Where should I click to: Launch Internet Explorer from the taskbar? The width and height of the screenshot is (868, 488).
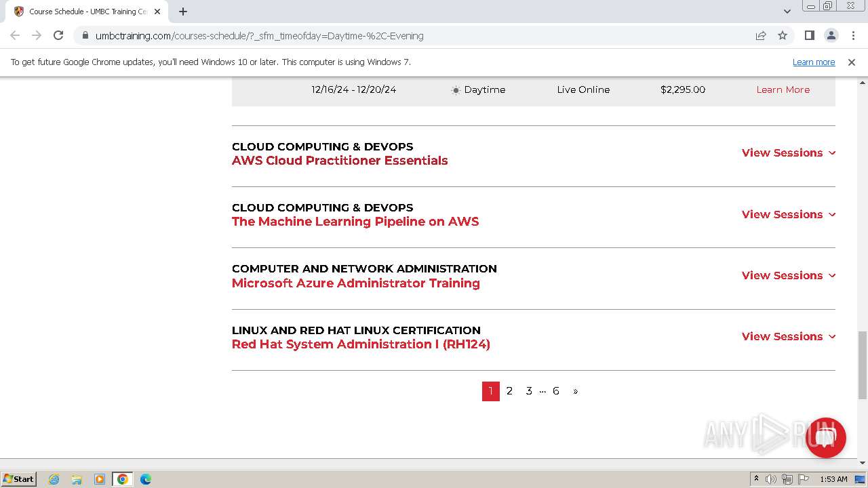point(54,479)
